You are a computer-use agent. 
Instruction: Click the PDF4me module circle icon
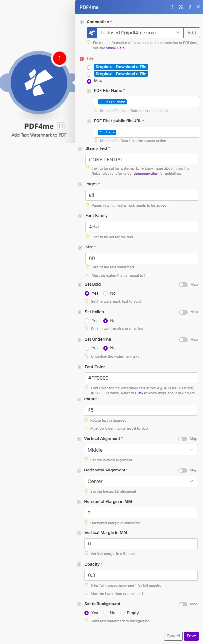tap(39, 83)
